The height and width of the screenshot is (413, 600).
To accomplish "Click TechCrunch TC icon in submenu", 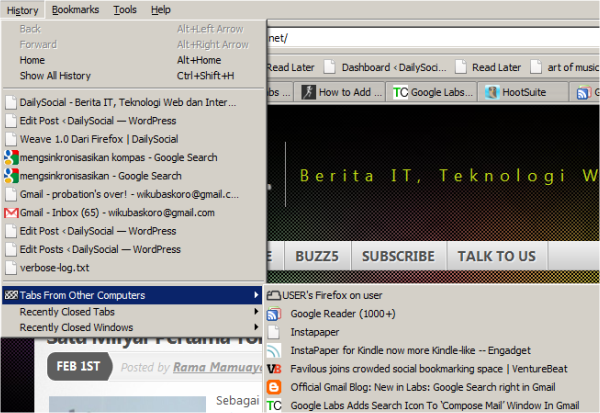I will tap(274, 406).
